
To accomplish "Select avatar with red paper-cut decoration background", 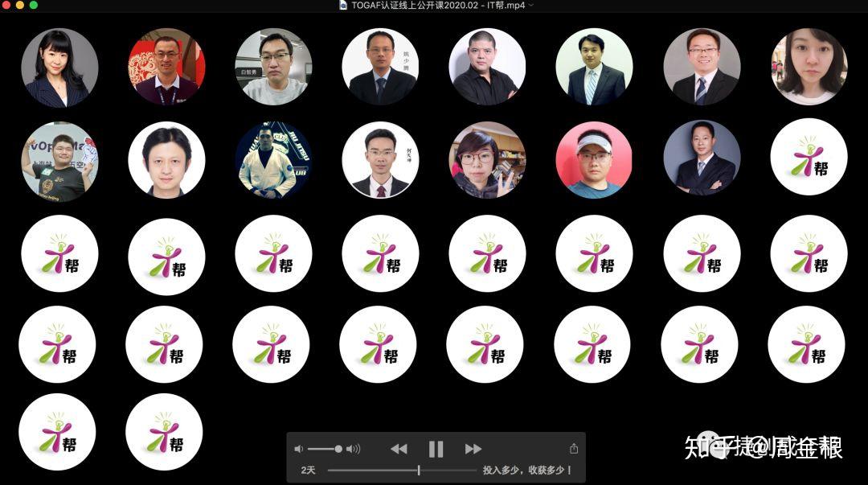I will [166, 67].
